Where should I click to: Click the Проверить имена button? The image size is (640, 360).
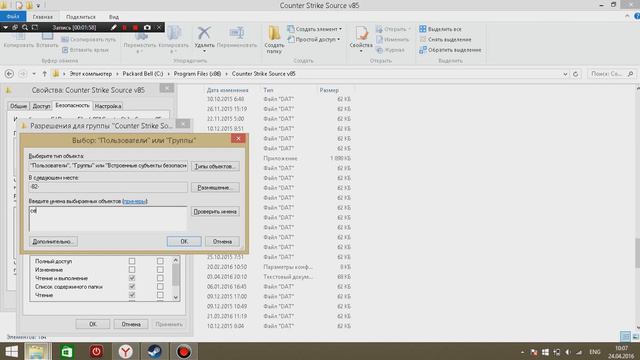tap(215, 211)
